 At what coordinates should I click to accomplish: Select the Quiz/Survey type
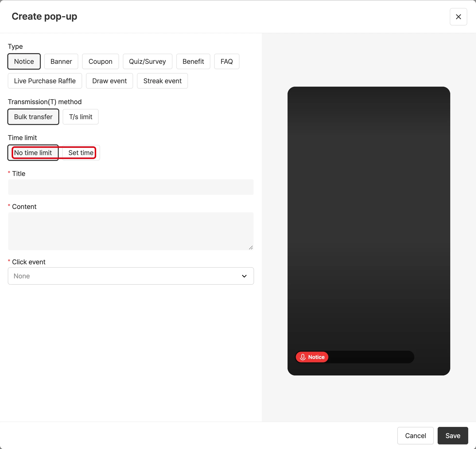point(147,61)
